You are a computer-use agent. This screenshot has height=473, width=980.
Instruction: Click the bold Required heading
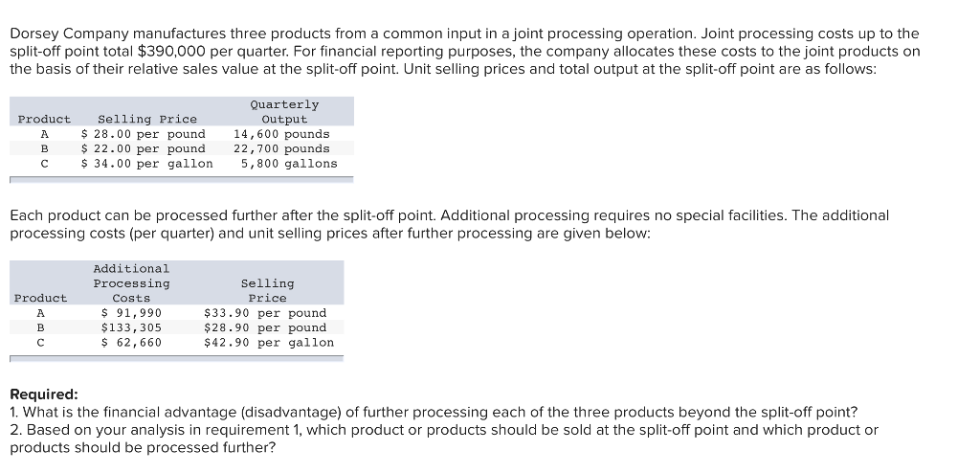coord(44,394)
